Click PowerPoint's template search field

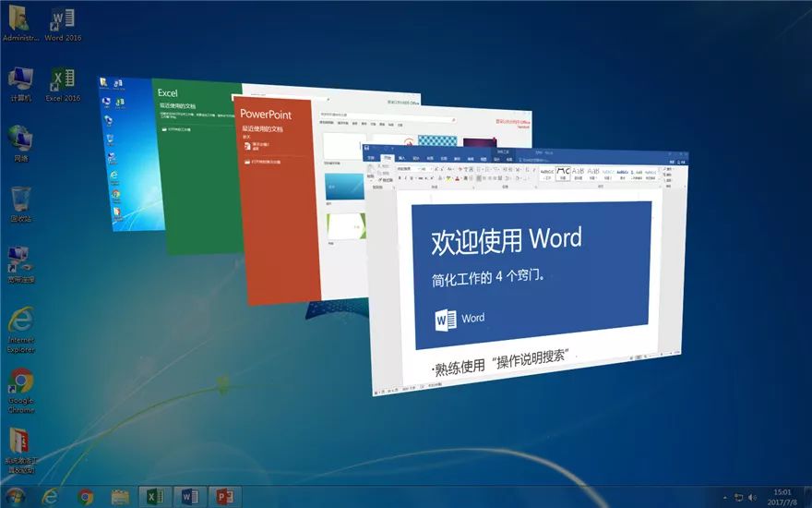point(388,115)
